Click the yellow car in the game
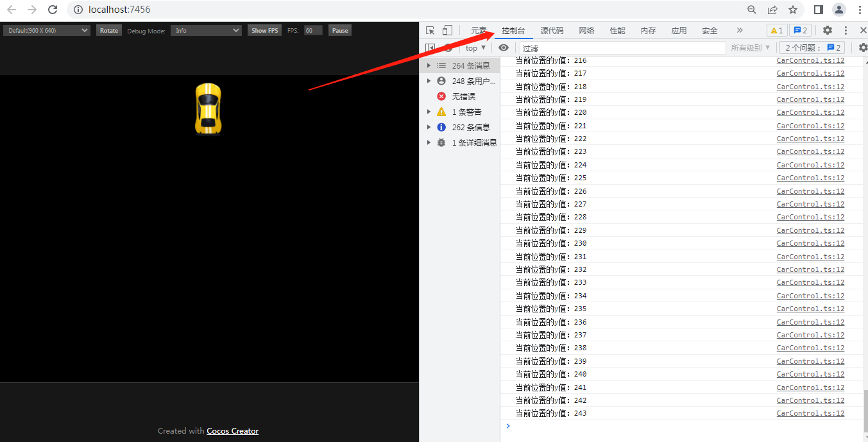Screen dimensions: 868x442 (208, 108)
